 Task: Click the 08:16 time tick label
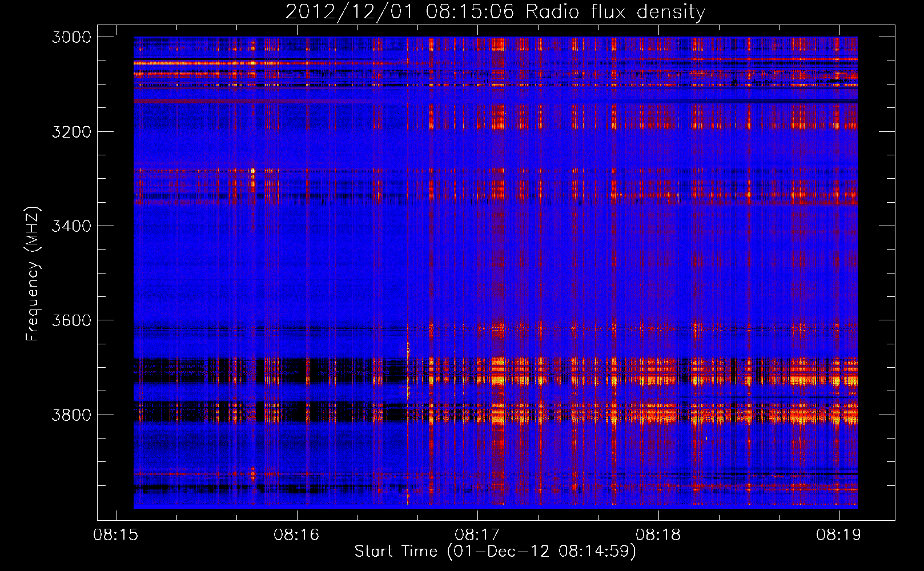[x=296, y=535]
